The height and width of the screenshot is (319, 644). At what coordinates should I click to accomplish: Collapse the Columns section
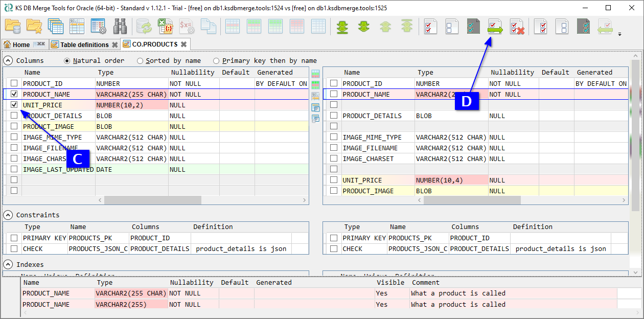coord(8,61)
